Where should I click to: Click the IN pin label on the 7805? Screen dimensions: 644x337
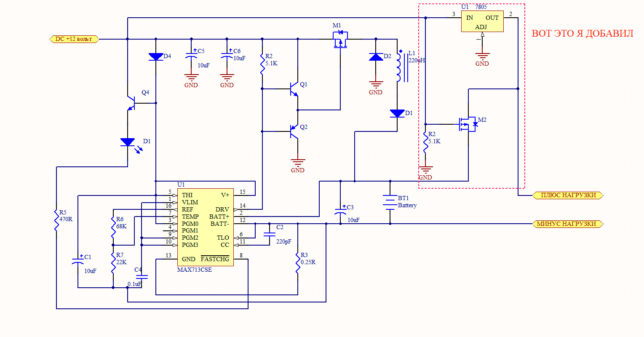click(x=470, y=18)
